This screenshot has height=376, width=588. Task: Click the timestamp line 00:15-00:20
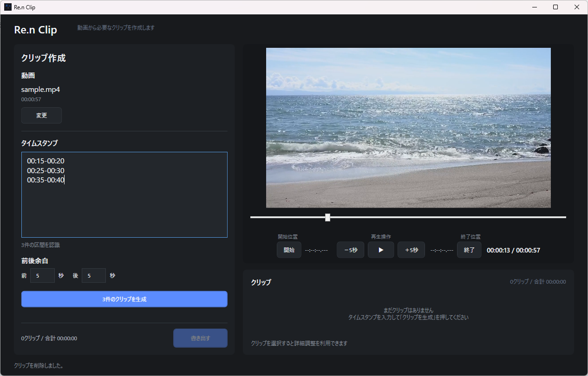(46, 161)
